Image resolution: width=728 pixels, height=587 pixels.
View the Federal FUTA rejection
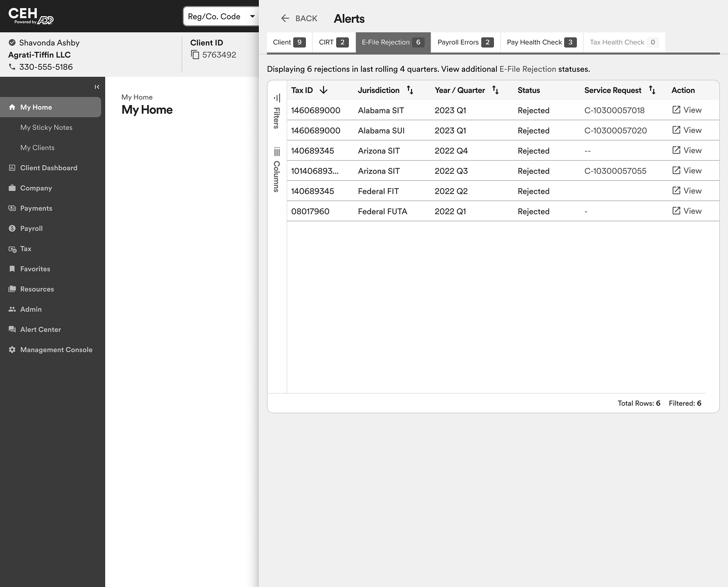pyautogui.click(x=687, y=211)
